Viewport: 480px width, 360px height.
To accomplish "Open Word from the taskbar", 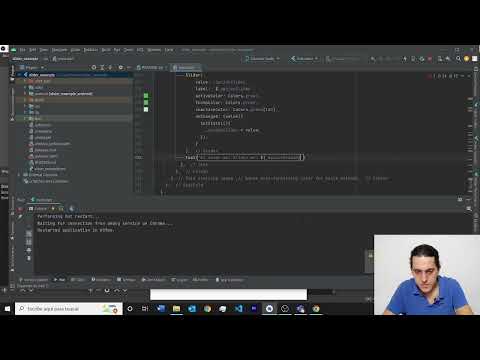I will click(x=161, y=309).
